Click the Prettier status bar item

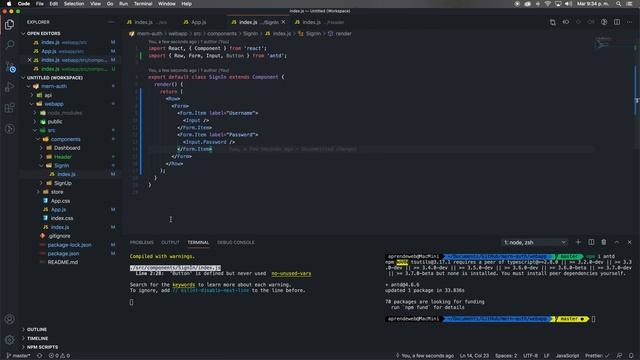pos(597,356)
